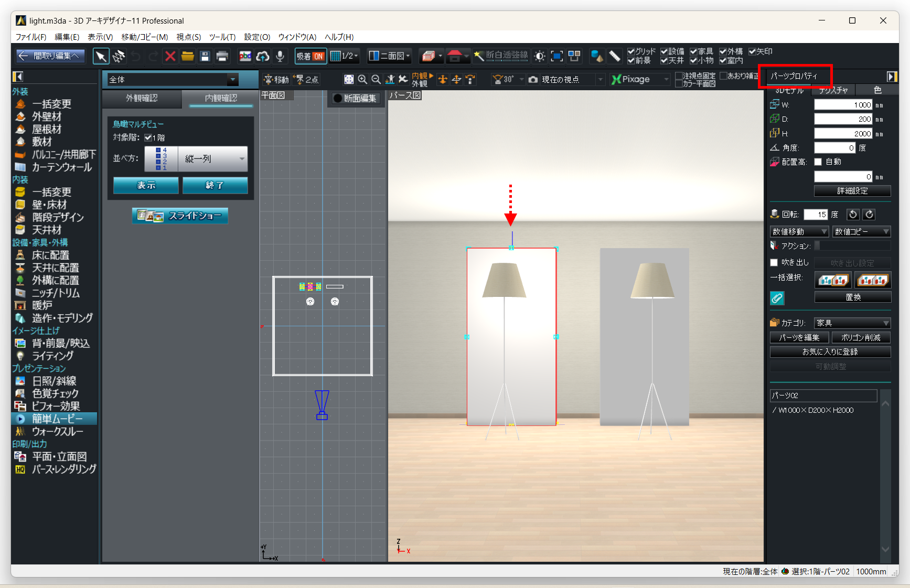
Task: Switch to the 外観確認 tab
Action: tap(142, 98)
